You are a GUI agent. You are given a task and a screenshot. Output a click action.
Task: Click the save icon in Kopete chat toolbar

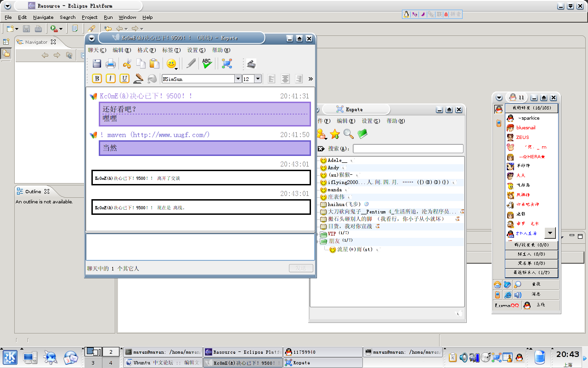click(97, 64)
